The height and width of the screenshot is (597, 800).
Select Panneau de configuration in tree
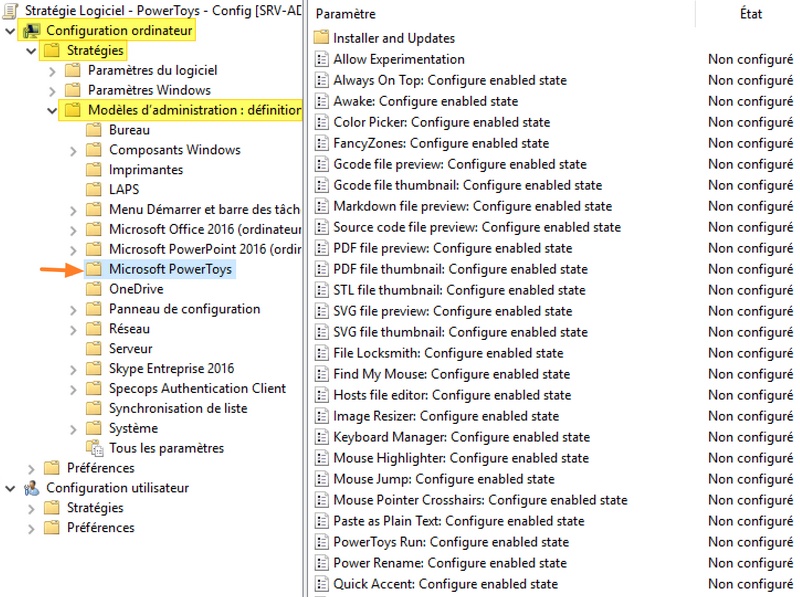pyautogui.click(x=184, y=309)
